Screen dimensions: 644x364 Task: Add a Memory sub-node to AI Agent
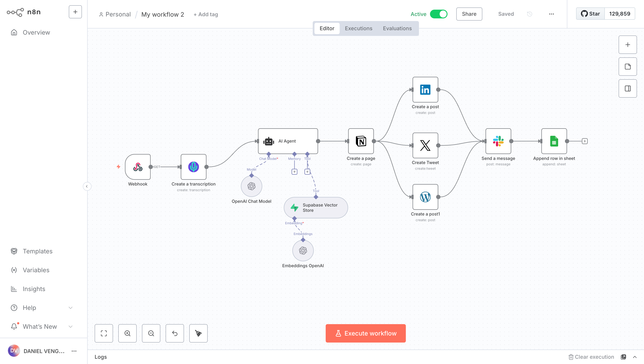[x=294, y=172]
